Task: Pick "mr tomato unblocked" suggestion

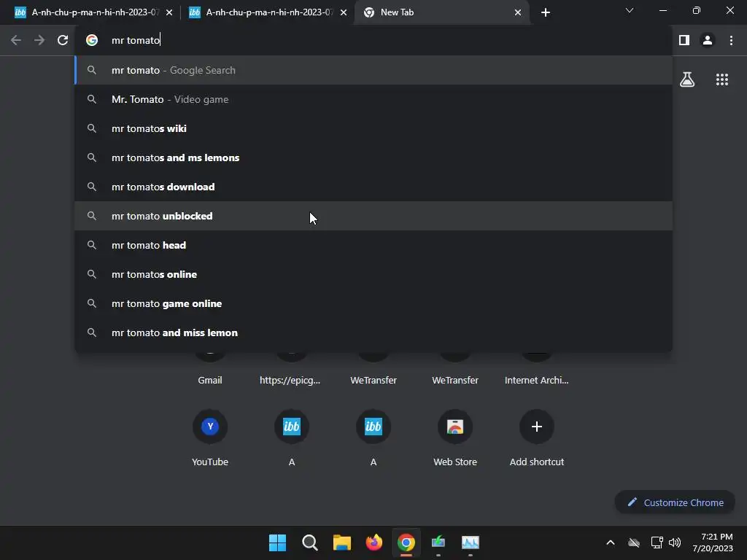Action: click(x=373, y=216)
